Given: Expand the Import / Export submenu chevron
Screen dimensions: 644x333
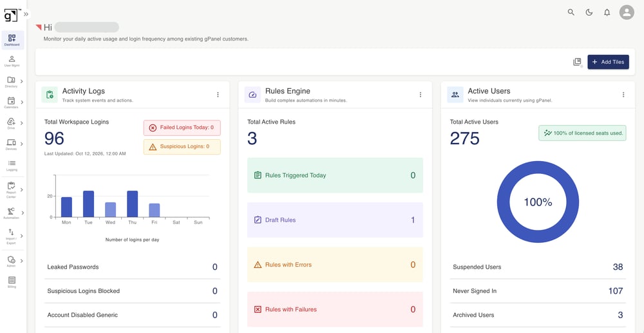Looking at the screenshot, I should 22,236.
